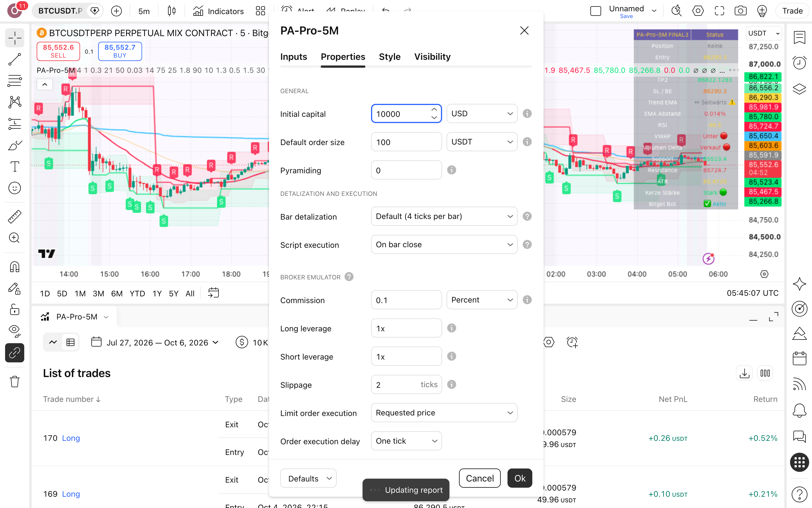Toggle lock all drawing tools
812x508 pixels.
[14, 309]
